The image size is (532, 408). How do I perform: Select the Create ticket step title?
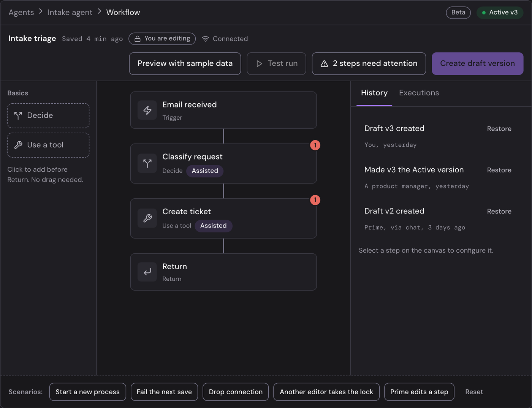(x=187, y=212)
